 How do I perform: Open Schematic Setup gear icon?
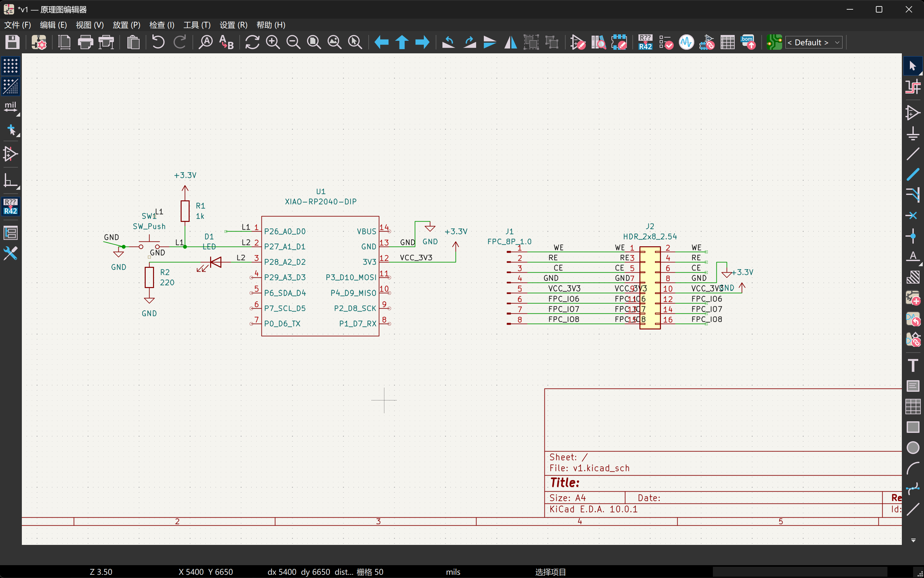(38, 42)
